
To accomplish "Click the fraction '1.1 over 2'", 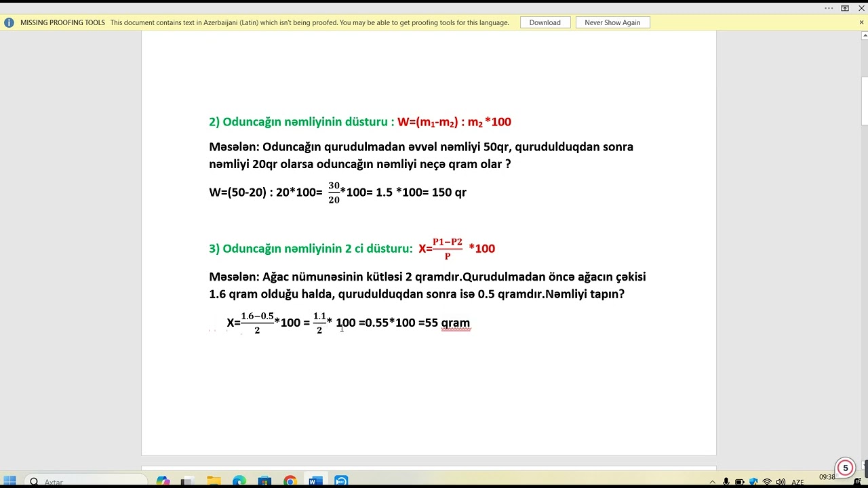I will 319,323.
